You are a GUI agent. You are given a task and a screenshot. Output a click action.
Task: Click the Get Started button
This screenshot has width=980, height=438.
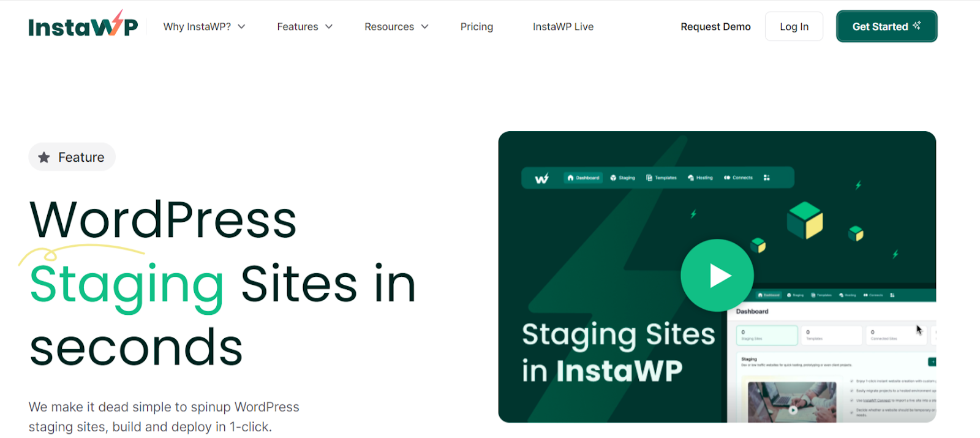click(x=886, y=26)
